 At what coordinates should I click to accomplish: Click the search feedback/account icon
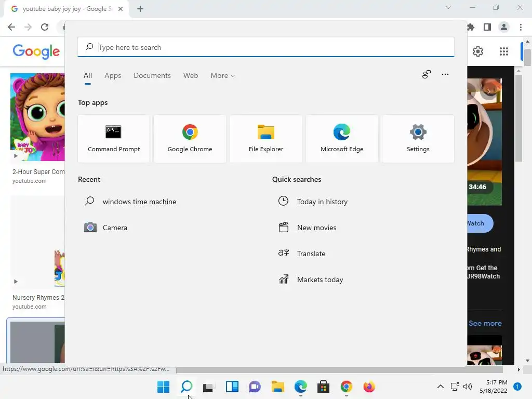pos(426,74)
